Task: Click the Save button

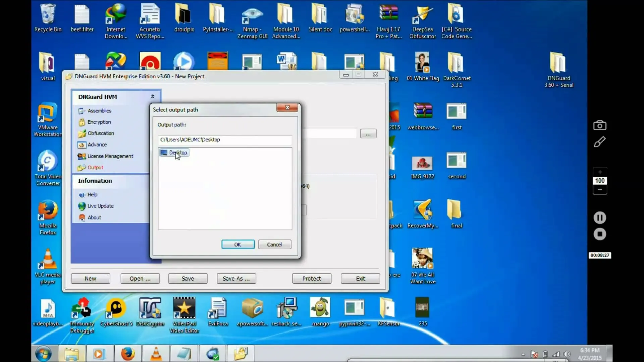Action: [x=188, y=279]
